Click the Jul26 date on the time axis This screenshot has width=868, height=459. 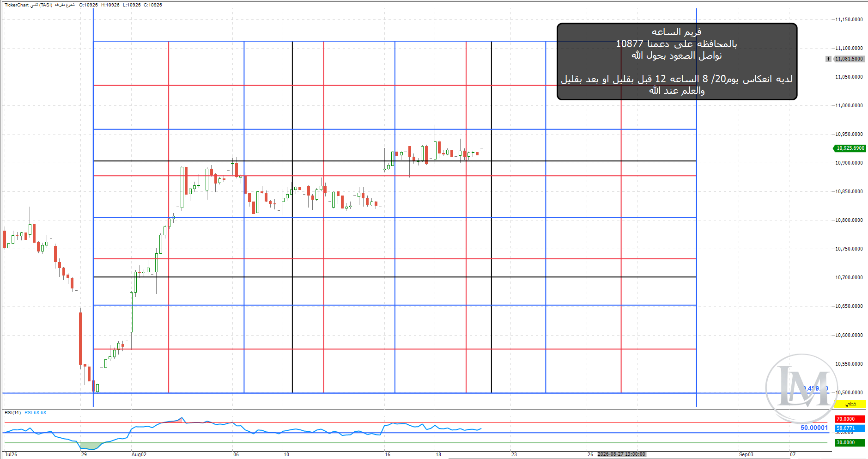pyautogui.click(x=11, y=454)
